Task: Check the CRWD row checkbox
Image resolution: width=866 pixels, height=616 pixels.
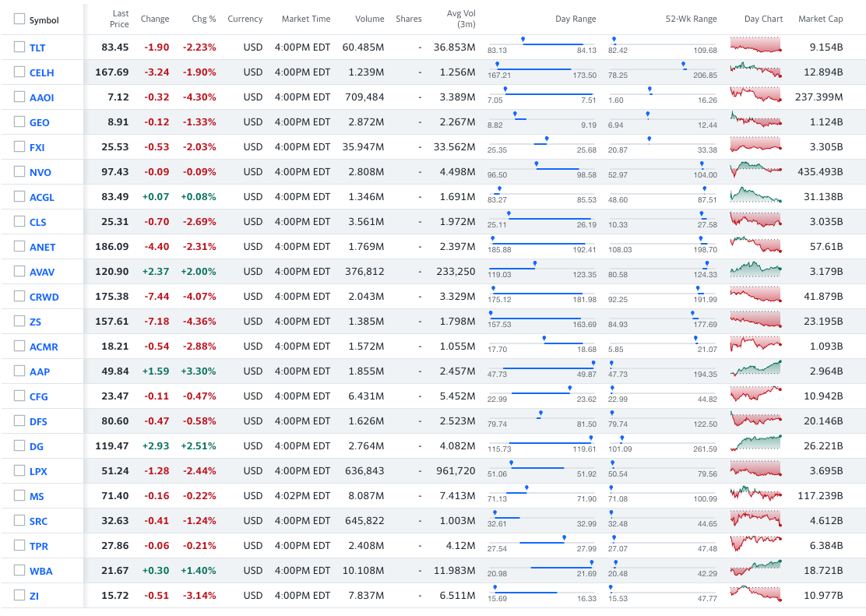Action: [x=19, y=296]
